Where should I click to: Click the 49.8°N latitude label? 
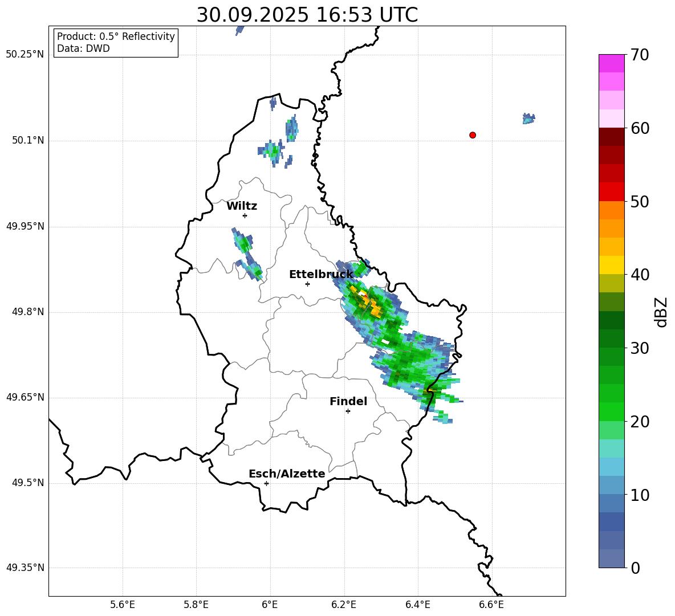click(x=28, y=312)
